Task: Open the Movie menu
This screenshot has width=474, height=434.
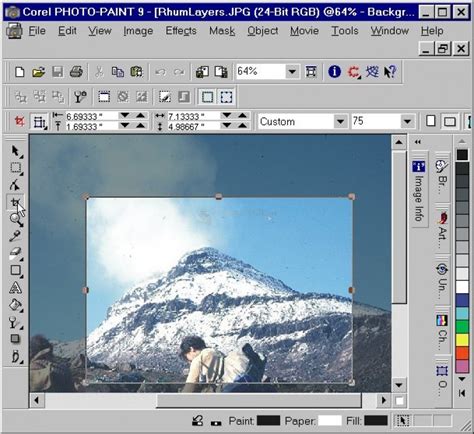Action: [x=304, y=31]
